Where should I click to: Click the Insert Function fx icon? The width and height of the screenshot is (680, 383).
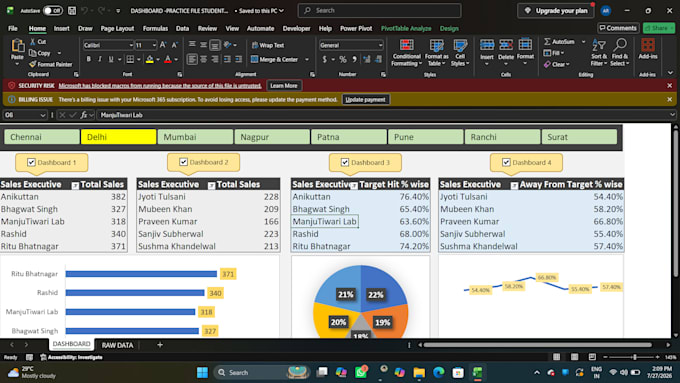[x=84, y=115]
